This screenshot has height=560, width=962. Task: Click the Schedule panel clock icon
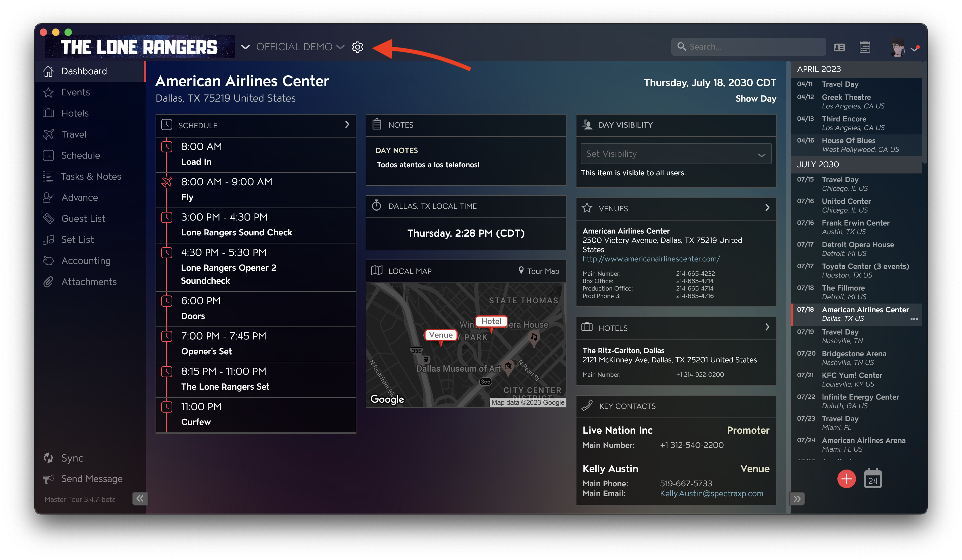(x=167, y=125)
